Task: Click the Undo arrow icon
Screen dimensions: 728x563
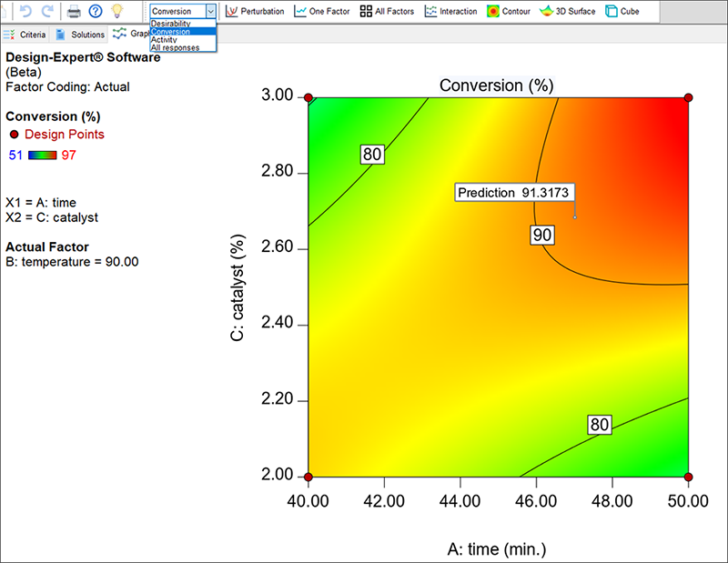Action: (x=25, y=11)
